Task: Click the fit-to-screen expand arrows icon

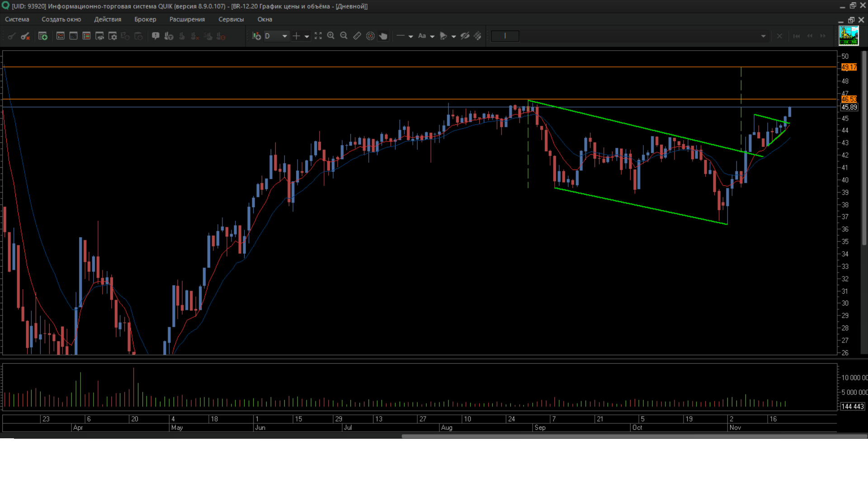Action: (x=318, y=36)
